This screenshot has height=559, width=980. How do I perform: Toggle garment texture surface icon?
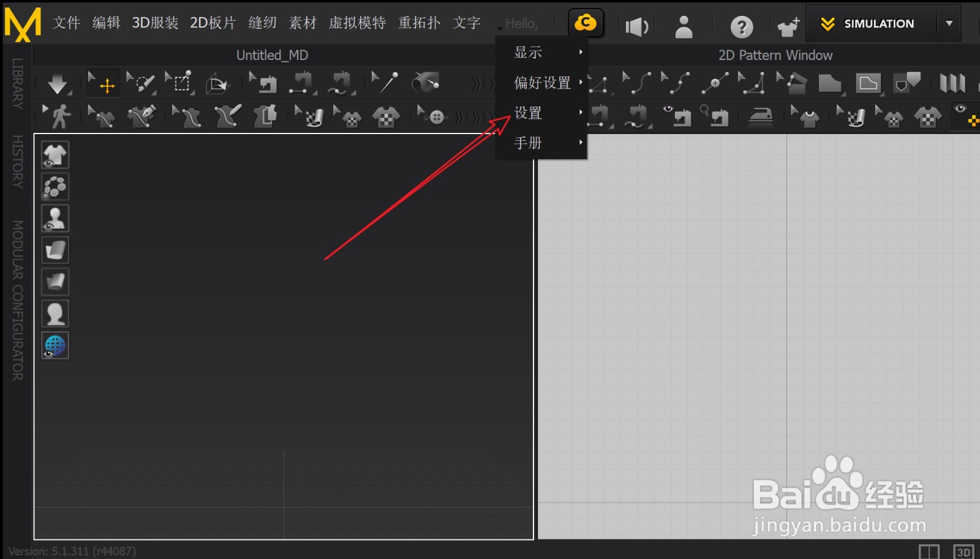pos(55,282)
